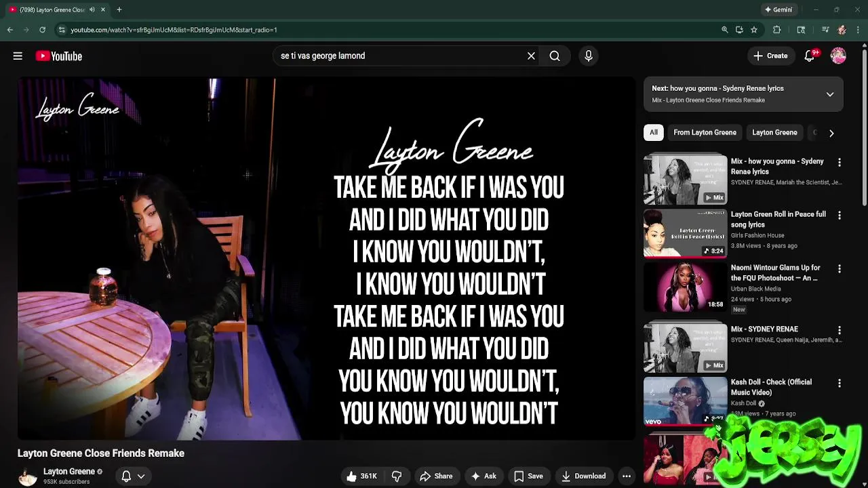
Task: Bookmark this page with the star
Action: [753, 30]
